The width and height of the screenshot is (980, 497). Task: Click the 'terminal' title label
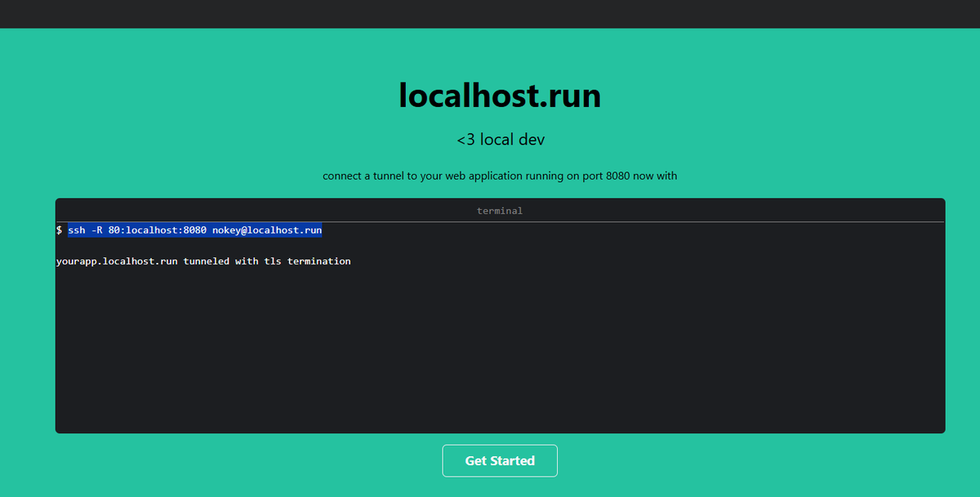click(500, 211)
